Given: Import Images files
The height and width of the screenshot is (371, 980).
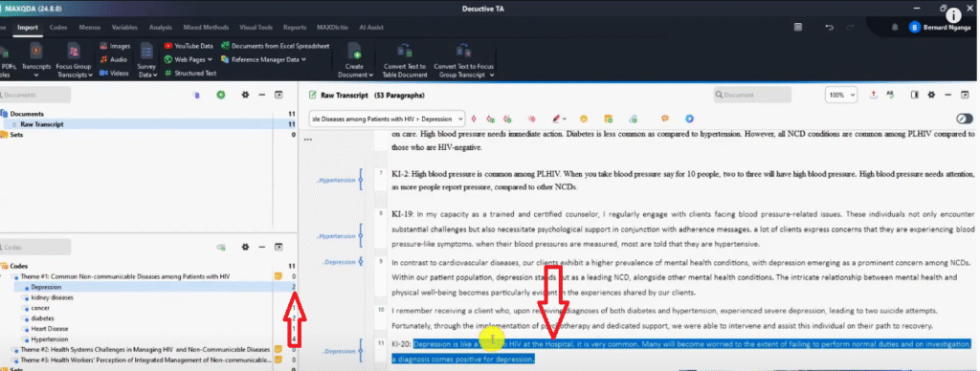Looking at the screenshot, I should 115,46.
